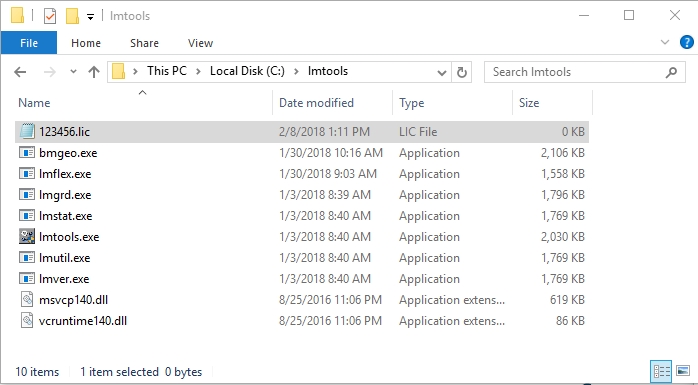Open the Share ribbon tab
This screenshot has width=698, height=385.
[x=144, y=43]
